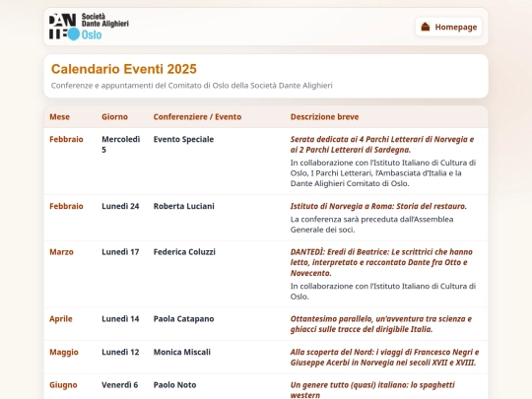The width and height of the screenshot is (532, 399).
Task: Click the 'Conferenziere / Evento' column header
Action: pos(197,117)
